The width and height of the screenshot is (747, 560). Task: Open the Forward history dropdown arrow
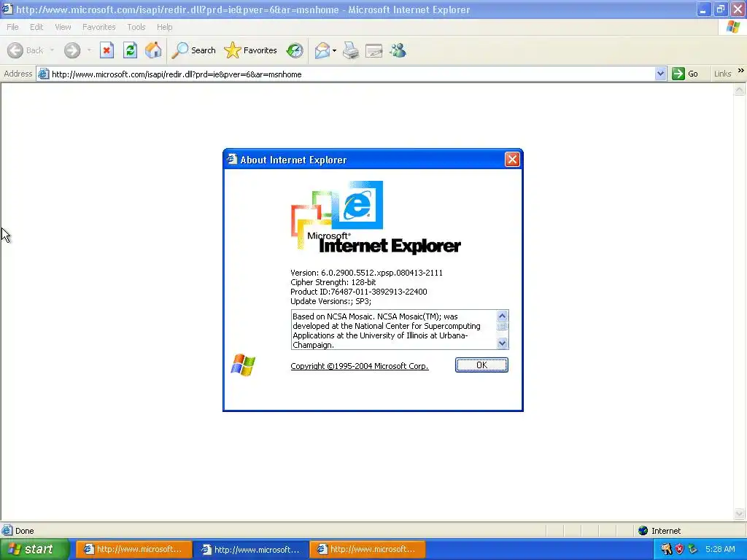click(x=89, y=50)
